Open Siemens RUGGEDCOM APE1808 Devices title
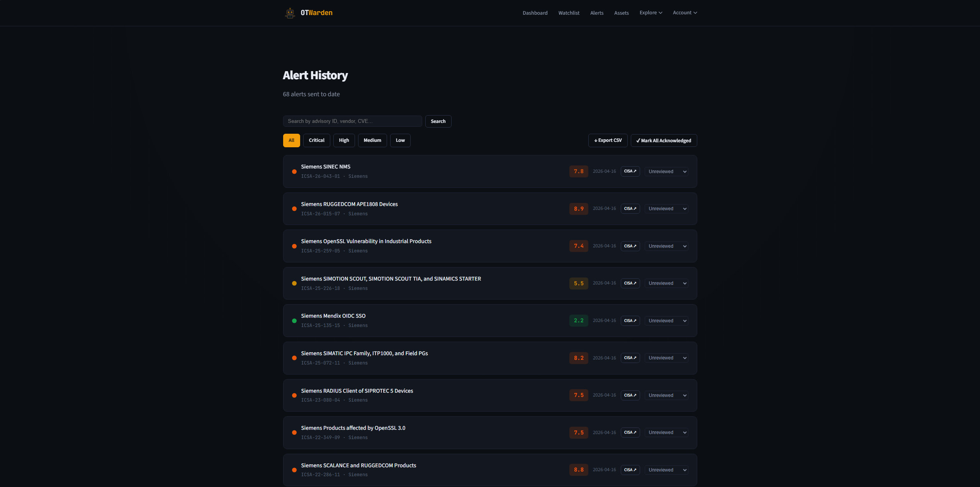Image resolution: width=980 pixels, height=487 pixels. pos(349,204)
